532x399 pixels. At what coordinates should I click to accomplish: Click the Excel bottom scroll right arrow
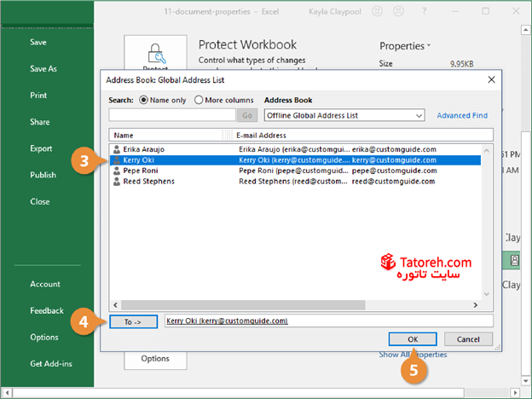pos(515,393)
